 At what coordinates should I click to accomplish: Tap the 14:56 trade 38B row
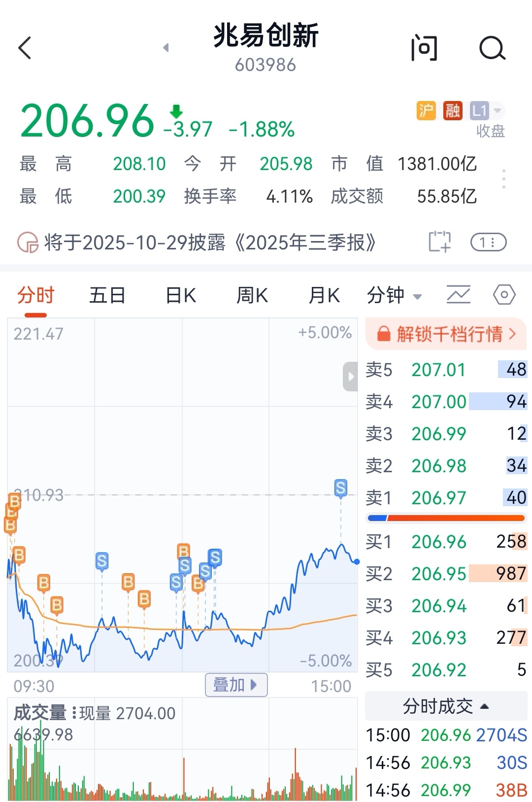point(446,790)
